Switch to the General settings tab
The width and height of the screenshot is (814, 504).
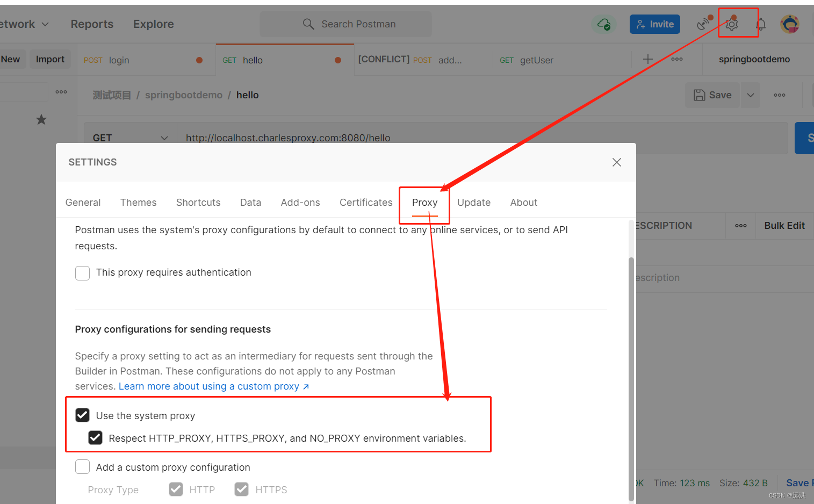[83, 203]
